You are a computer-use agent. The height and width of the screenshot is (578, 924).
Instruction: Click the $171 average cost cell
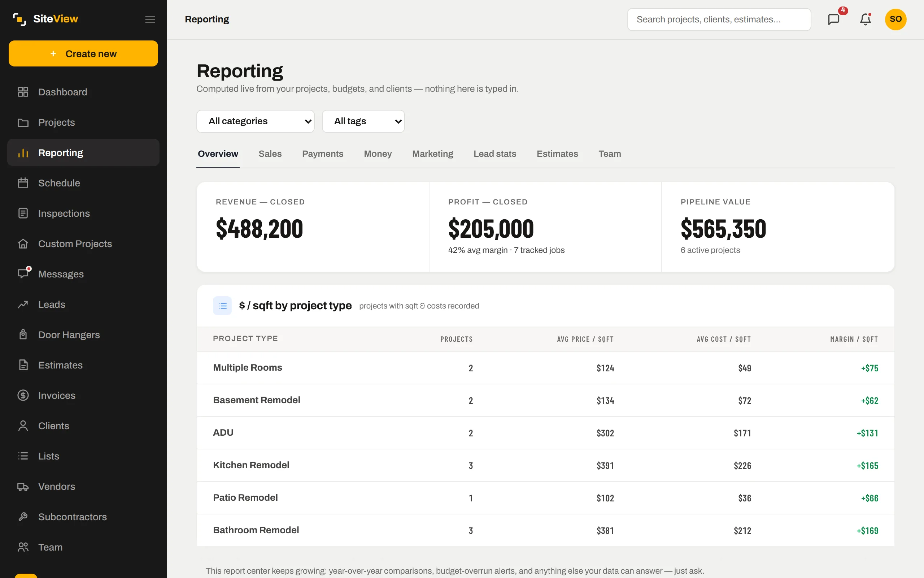click(x=742, y=433)
